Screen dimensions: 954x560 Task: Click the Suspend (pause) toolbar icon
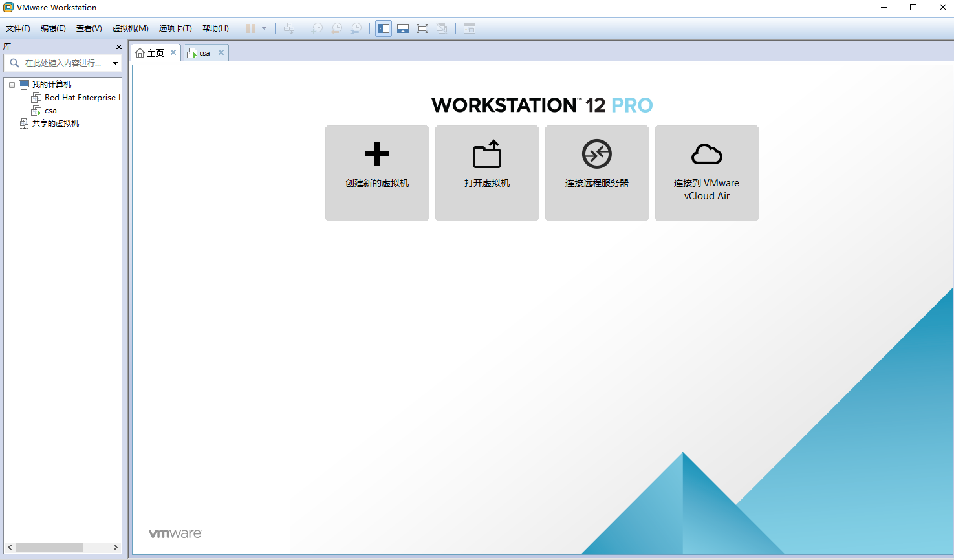[250, 28]
